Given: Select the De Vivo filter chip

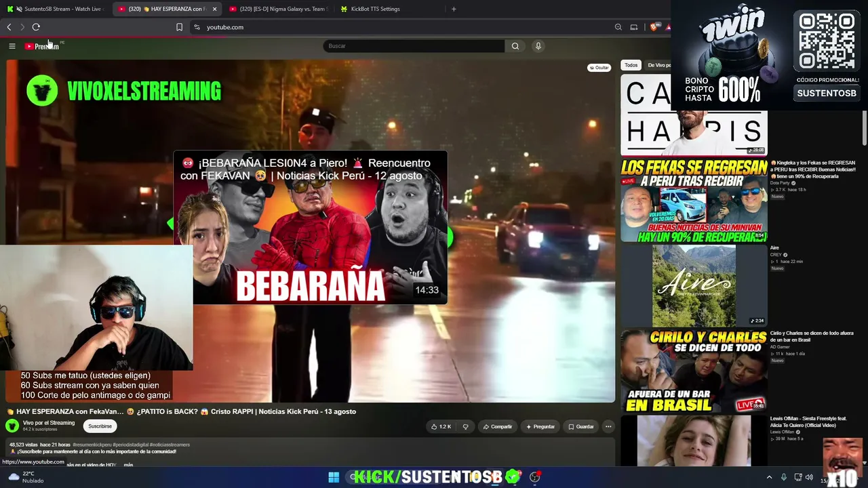Looking at the screenshot, I should [658, 65].
